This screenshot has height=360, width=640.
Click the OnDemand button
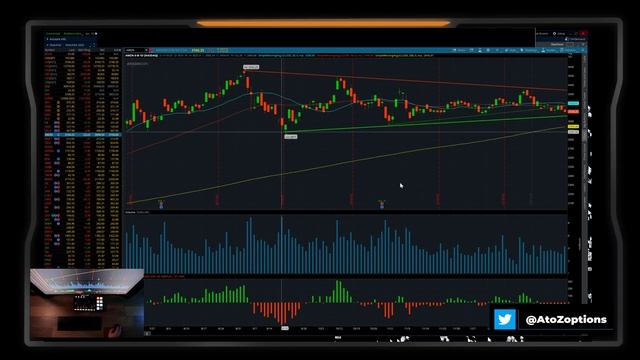point(575,39)
